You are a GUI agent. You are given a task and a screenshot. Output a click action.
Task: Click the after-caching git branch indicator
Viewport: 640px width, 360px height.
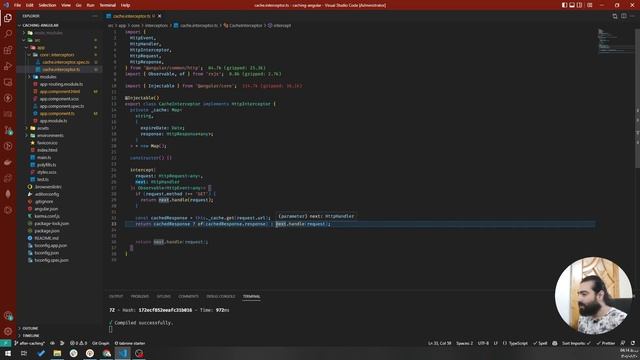pyautogui.click(x=29, y=343)
